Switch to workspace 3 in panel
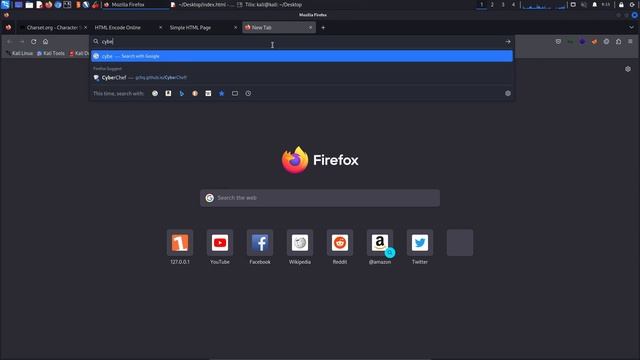The width and height of the screenshot is (640, 360). tap(503, 5)
